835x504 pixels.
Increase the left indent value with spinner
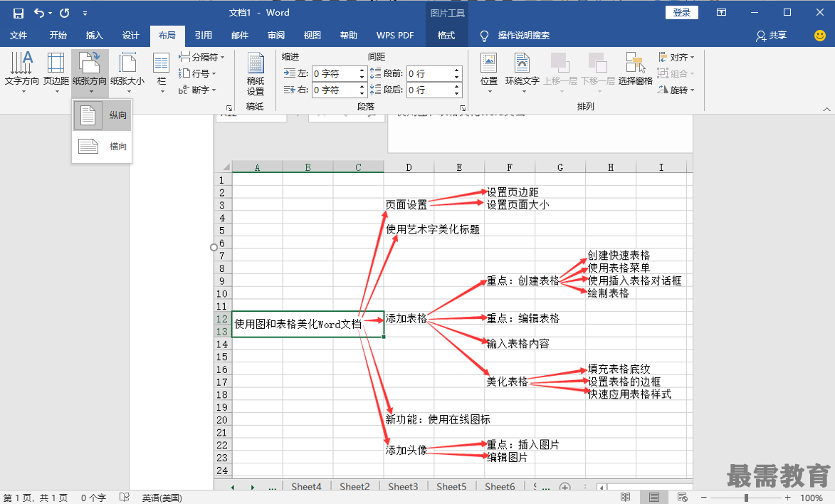362,70
